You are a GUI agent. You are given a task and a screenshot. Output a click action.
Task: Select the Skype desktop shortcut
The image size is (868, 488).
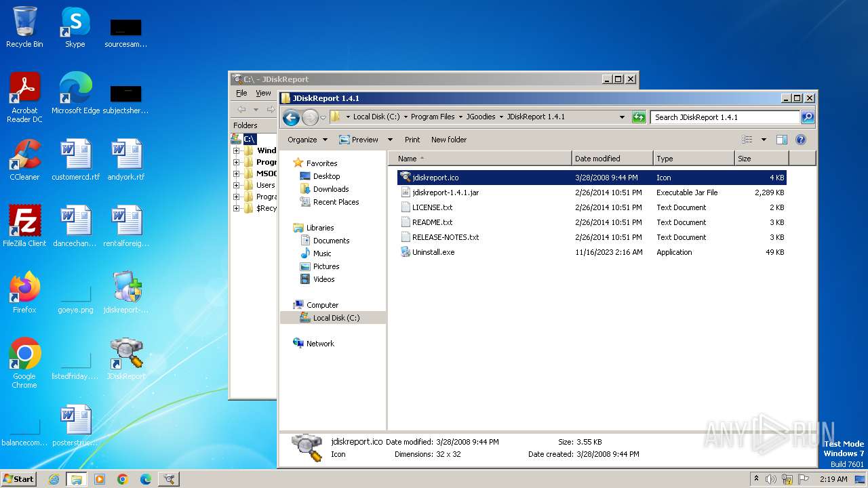click(75, 27)
